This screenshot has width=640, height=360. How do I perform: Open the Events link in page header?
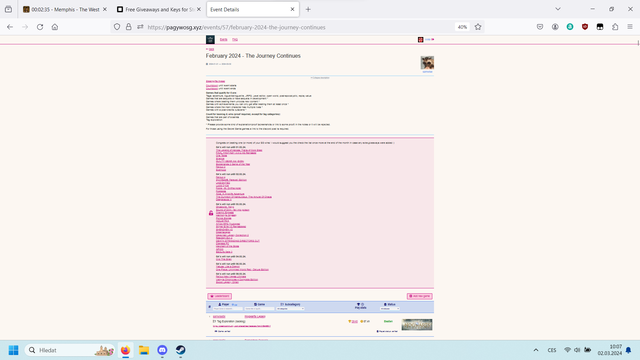223,40
